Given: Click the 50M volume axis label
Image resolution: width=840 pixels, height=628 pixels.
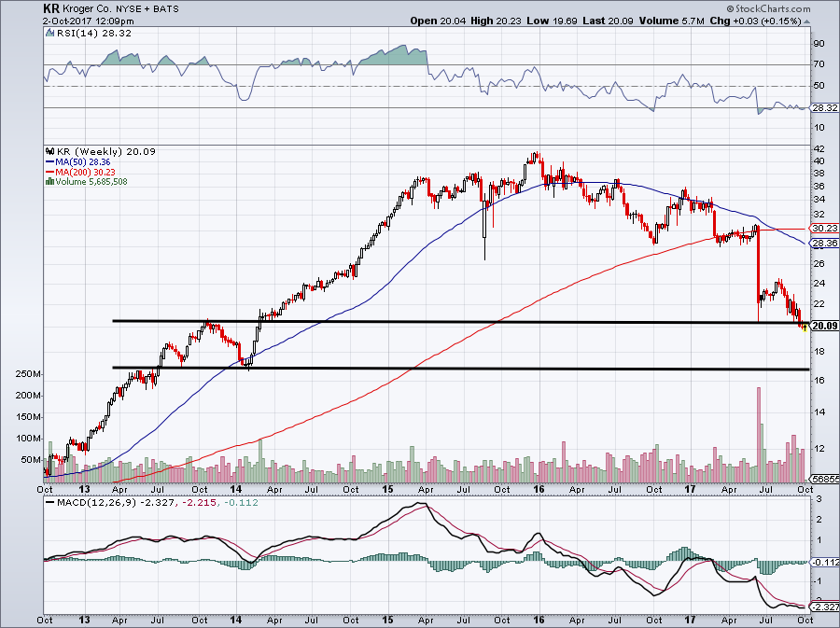Looking at the screenshot, I should (31, 460).
